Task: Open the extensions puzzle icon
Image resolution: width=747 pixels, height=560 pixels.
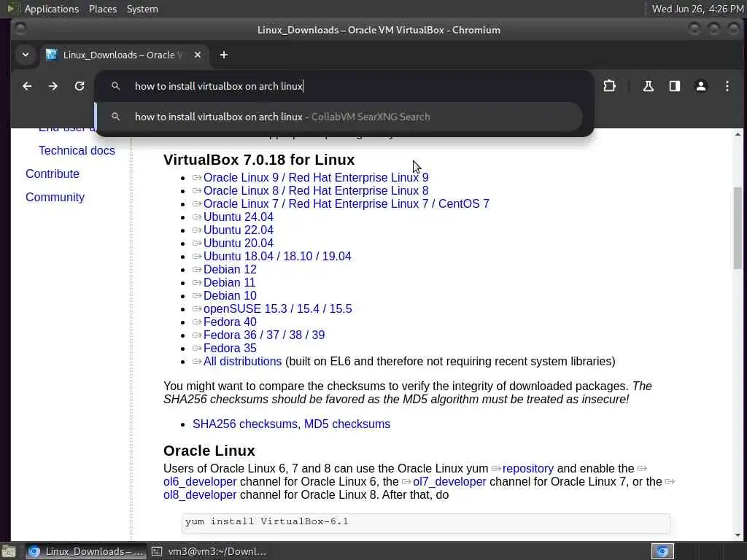Action: click(609, 86)
